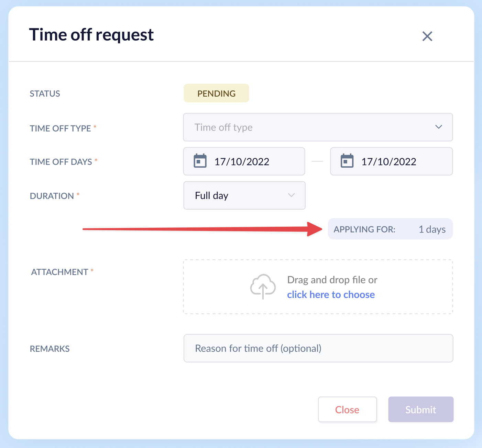The width and height of the screenshot is (482, 448).
Task: Open the Time off type dropdown
Action: point(318,127)
